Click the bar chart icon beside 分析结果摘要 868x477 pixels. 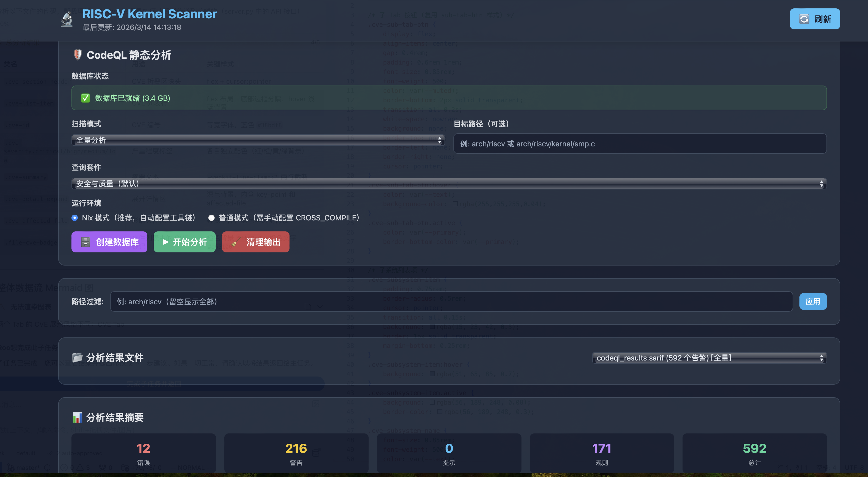pyautogui.click(x=77, y=417)
